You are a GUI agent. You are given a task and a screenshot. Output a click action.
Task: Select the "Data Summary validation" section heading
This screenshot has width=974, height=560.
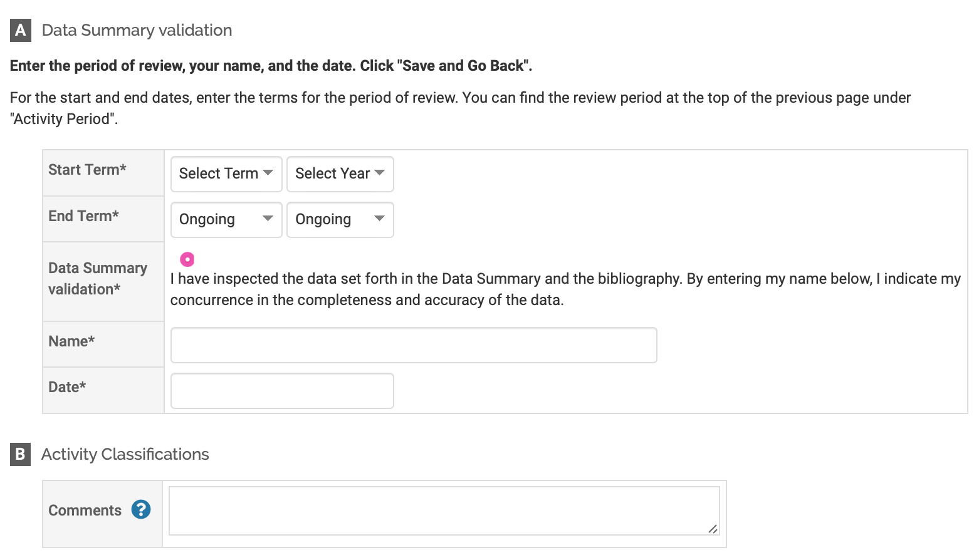pyautogui.click(x=137, y=31)
